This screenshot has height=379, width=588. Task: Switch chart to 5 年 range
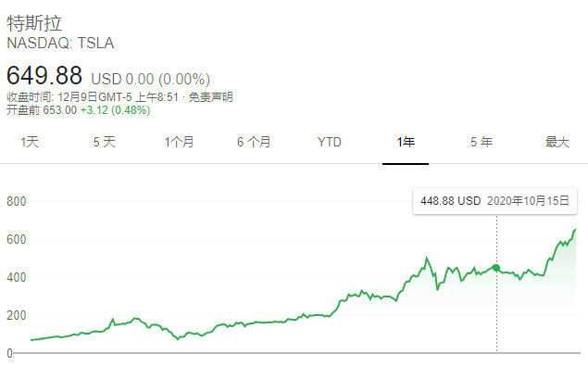point(482,142)
